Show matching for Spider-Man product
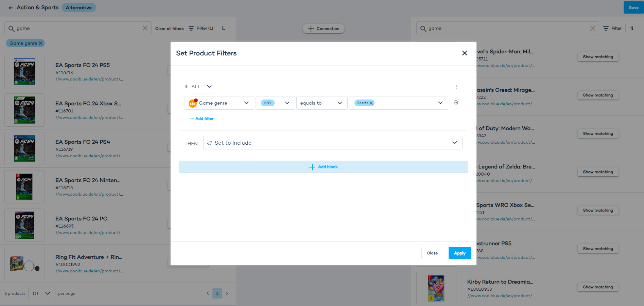Image resolution: width=644 pixels, height=306 pixels. (x=598, y=57)
